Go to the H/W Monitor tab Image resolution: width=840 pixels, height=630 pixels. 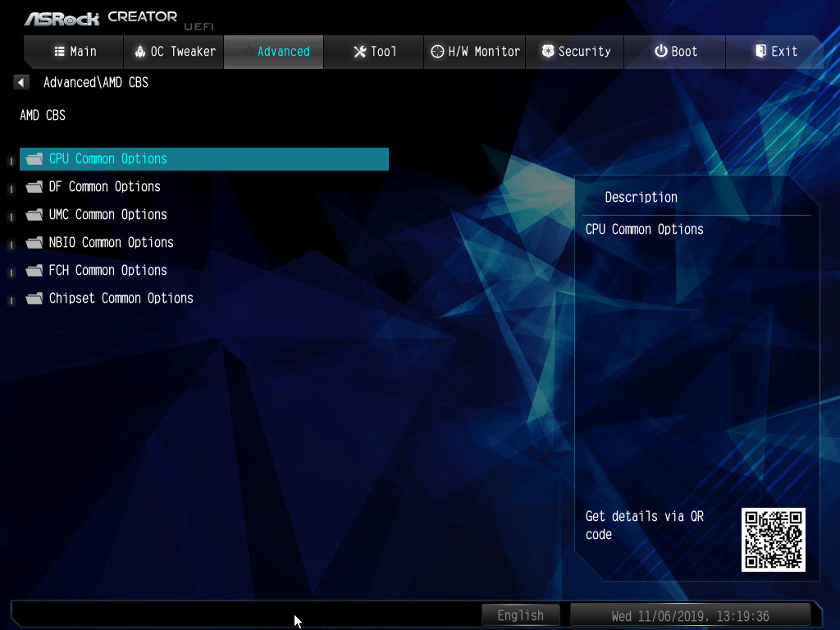click(475, 52)
